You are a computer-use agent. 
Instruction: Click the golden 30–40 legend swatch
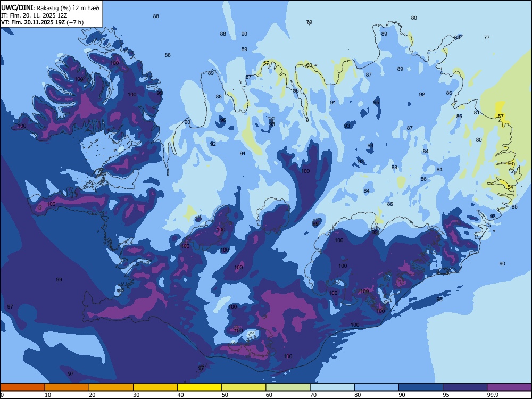coord(155,387)
